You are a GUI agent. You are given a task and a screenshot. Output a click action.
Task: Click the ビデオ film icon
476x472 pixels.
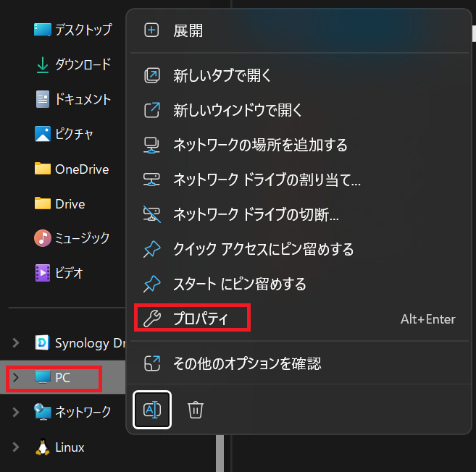pyautogui.click(x=43, y=273)
